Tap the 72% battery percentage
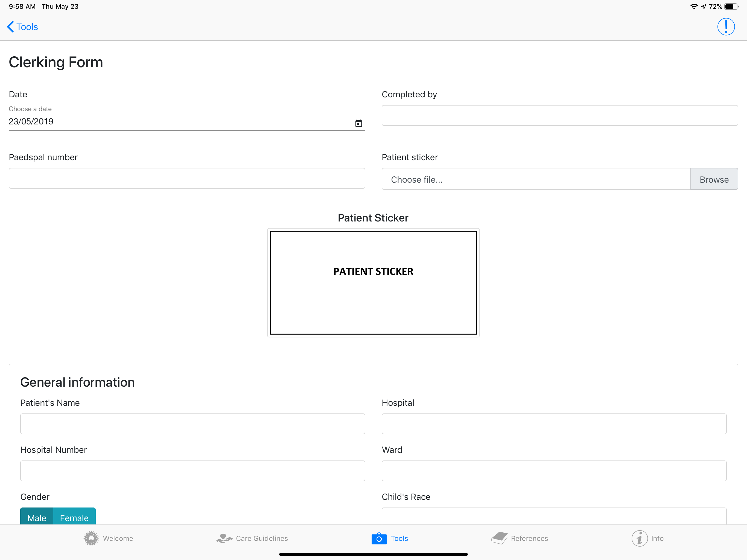The image size is (747, 560). tap(715, 6)
